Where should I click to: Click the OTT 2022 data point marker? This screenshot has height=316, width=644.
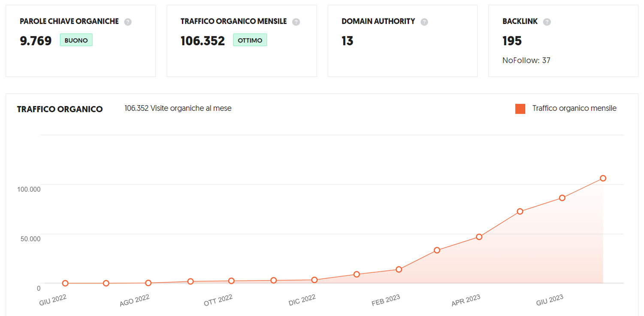(x=231, y=281)
